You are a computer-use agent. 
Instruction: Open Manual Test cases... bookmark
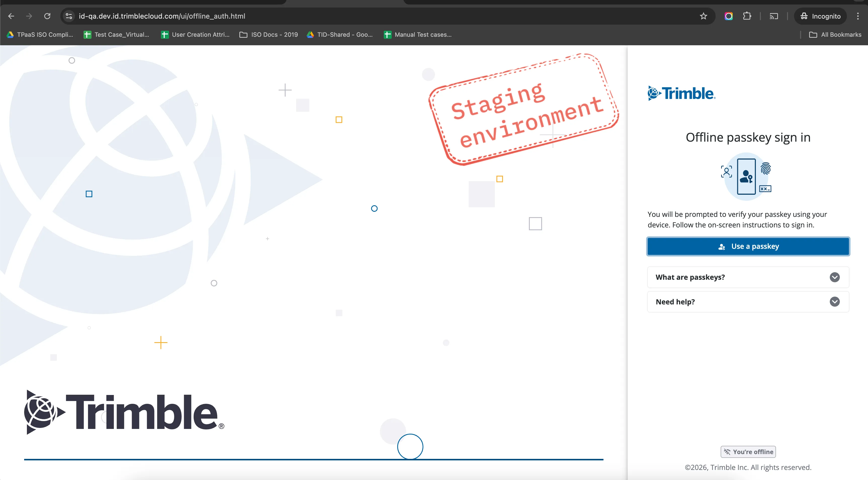(418, 35)
